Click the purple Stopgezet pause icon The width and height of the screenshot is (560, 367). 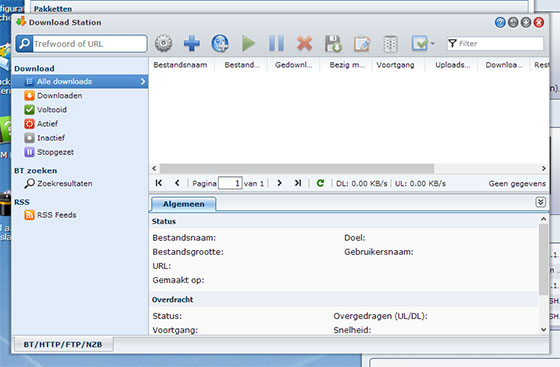29,152
